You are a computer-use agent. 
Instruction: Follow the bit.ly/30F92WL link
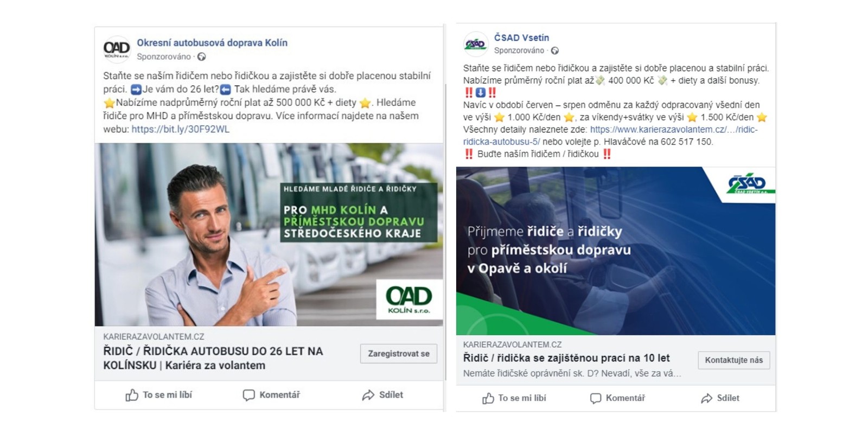point(181,129)
